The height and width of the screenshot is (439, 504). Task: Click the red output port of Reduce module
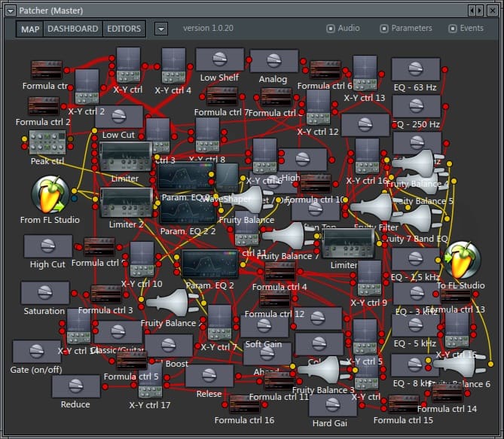[105, 386]
